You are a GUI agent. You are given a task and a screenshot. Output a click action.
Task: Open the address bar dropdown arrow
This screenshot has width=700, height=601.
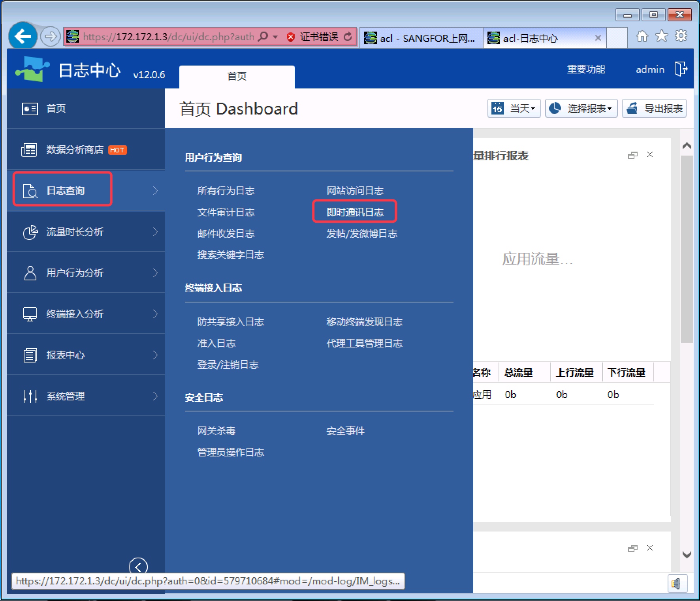(x=275, y=37)
